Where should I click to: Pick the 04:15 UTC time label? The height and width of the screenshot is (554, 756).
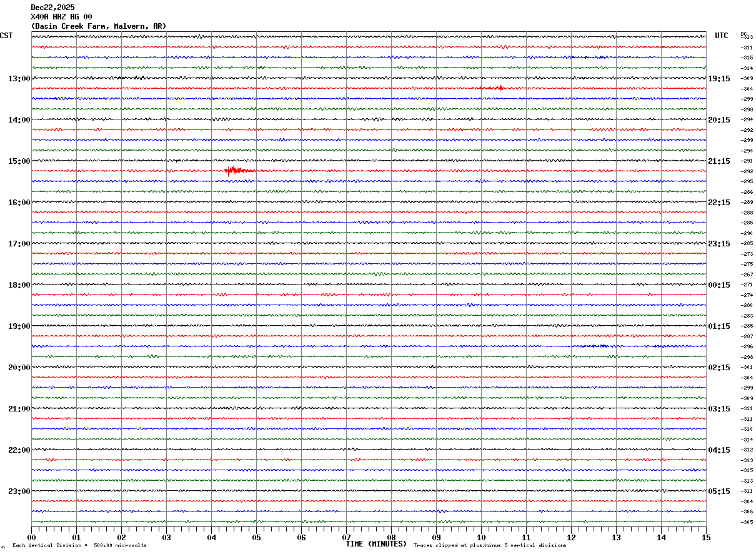tap(719, 450)
